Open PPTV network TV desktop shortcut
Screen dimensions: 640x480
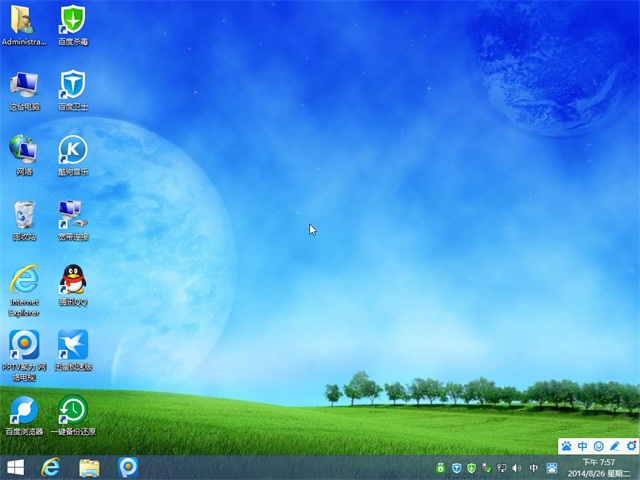[x=24, y=345]
